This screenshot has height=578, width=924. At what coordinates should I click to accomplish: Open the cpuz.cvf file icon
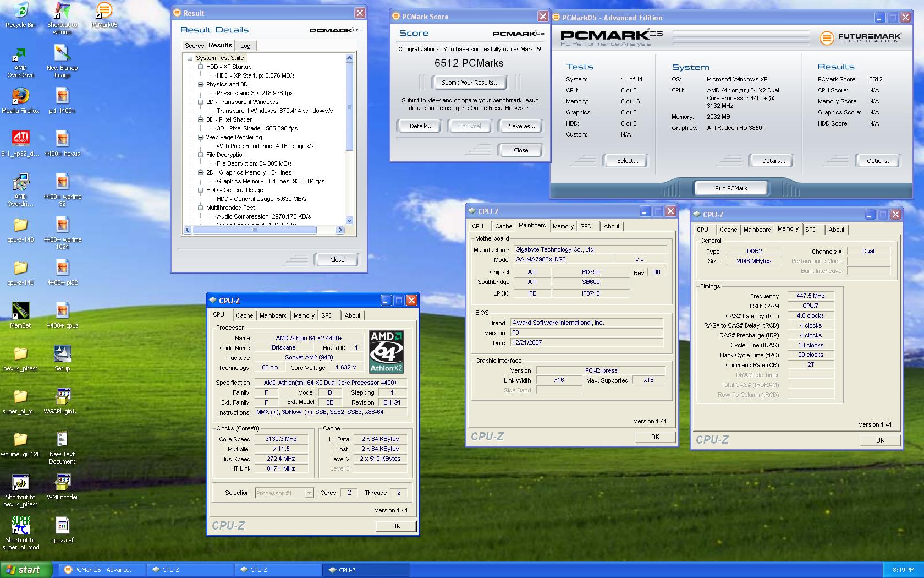pos(62,530)
